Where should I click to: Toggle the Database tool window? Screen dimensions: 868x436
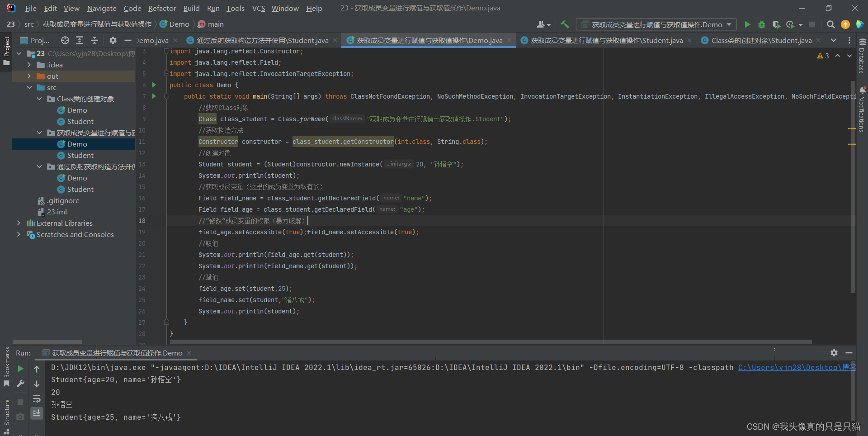(862, 57)
